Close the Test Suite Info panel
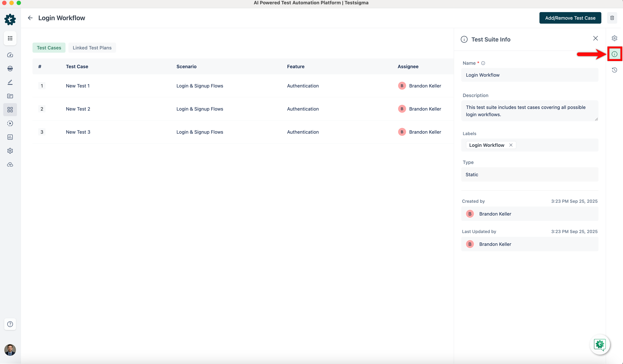The width and height of the screenshot is (623, 364). pos(596,38)
